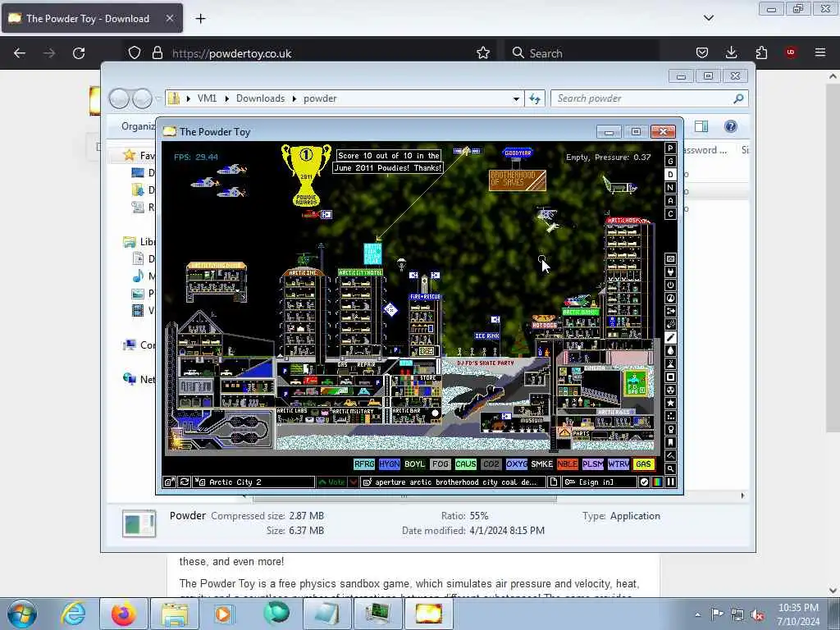Select the FOG element
This screenshot has width=840, height=630.
coord(440,464)
